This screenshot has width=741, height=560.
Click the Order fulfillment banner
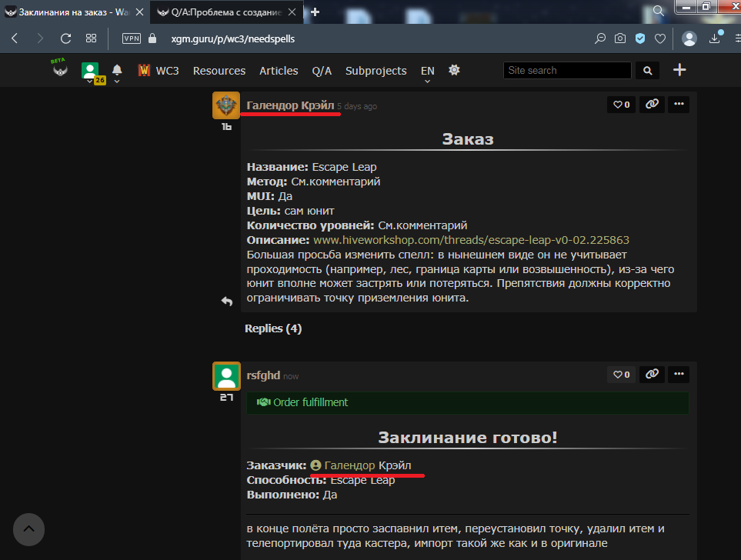467,402
